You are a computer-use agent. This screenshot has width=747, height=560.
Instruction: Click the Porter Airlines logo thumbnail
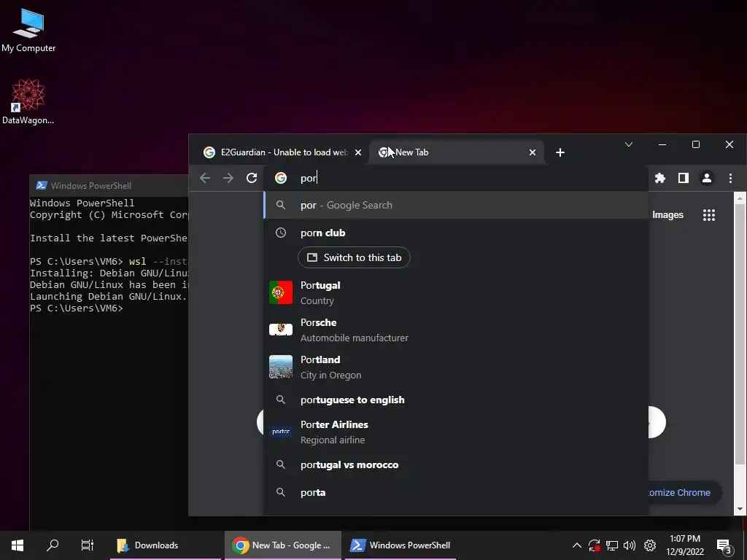click(x=281, y=432)
